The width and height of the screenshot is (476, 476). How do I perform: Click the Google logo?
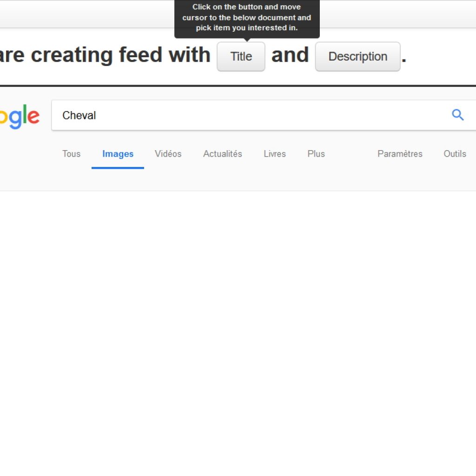[x=20, y=116]
